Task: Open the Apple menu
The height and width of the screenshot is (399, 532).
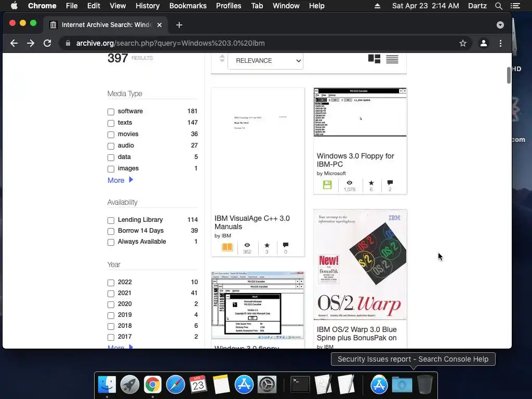Action: pos(14,6)
